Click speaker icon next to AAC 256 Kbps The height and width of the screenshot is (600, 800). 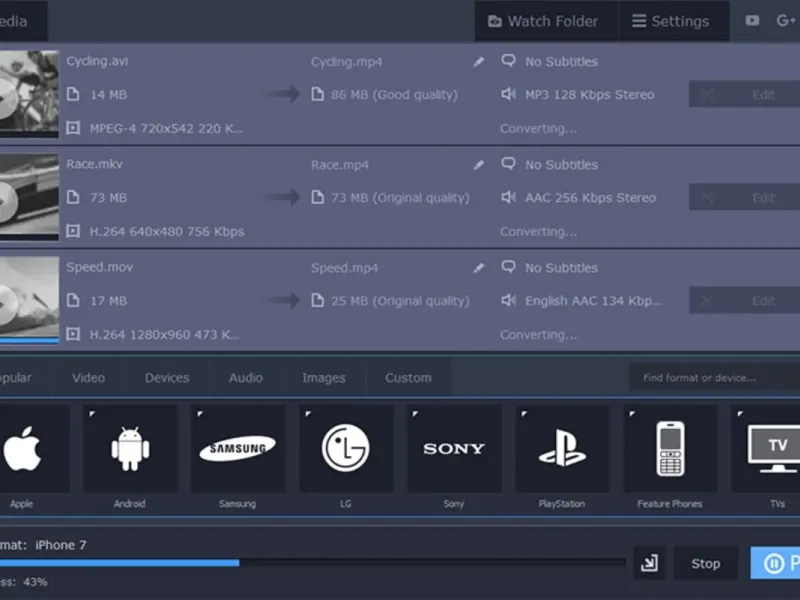click(508, 197)
